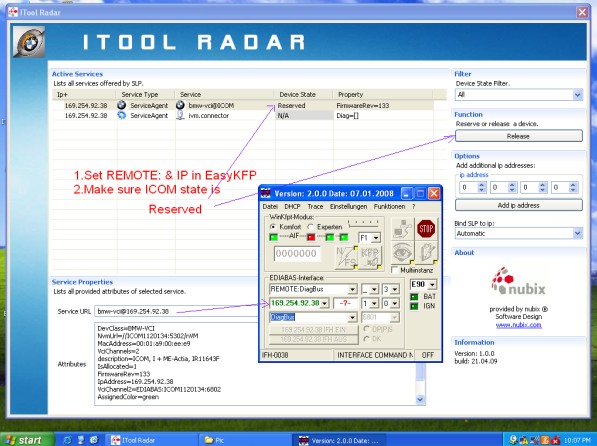Click the BMW logo icon in header
The height and width of the screenshot is (446, 597).
click(x=29, y=42)
